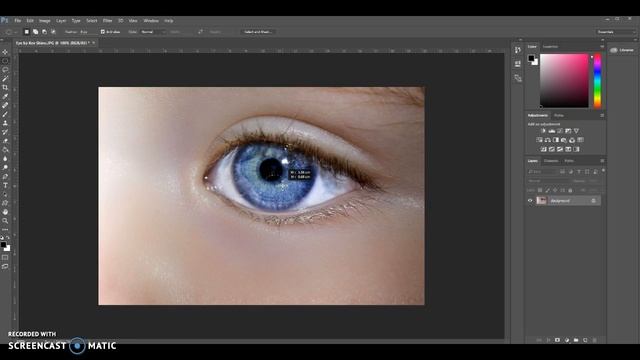Screen dimensions: 640x360
Task: Select the Lasso tool
Action: [x=5, y=70]
